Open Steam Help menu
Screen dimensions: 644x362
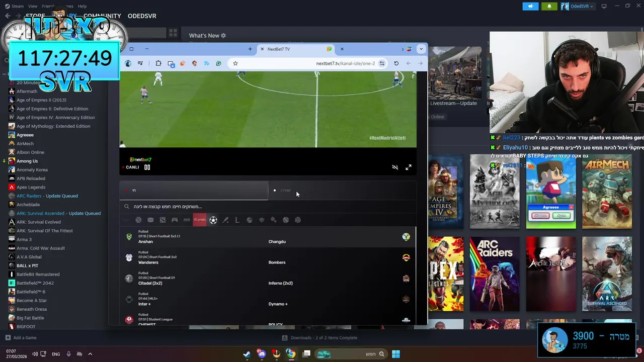click(x=82, y=6)
